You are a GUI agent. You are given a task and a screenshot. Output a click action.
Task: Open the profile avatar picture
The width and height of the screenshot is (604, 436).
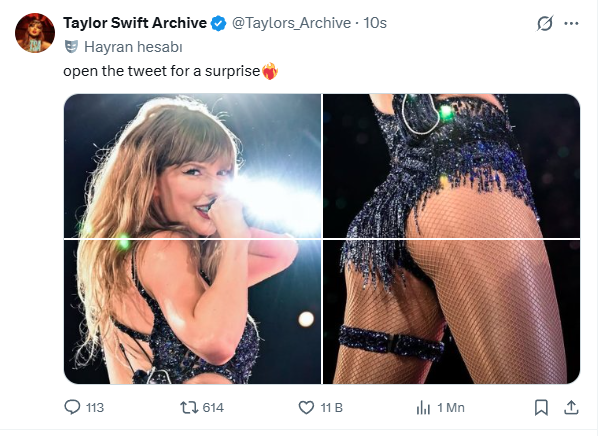tap(35, 33)
